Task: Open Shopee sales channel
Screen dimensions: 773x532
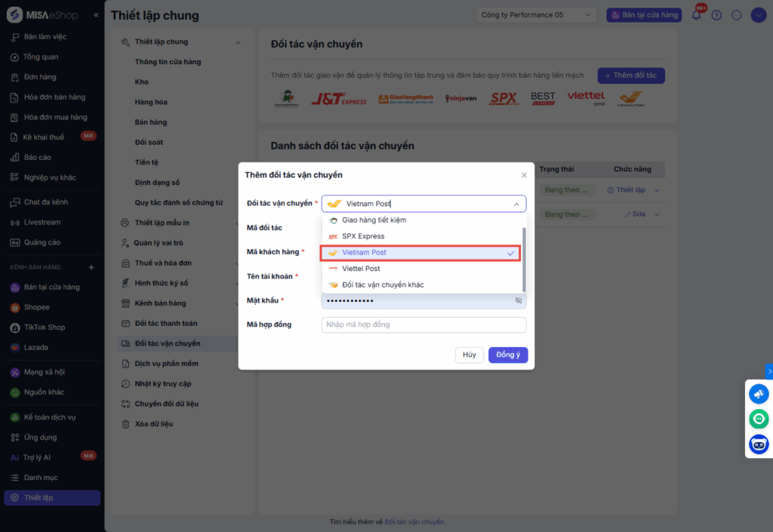Action: click(x=36, y=307)
